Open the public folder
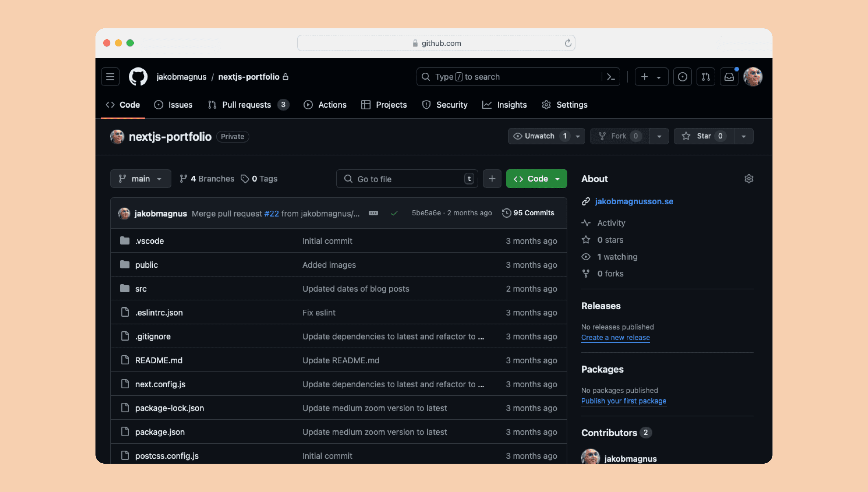Screen dimensions: 868x492 147,265
